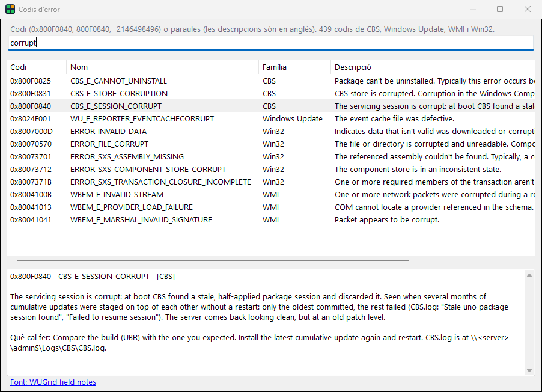
Task: Select CBS_E_SESSION_CORRUPT in the table
Action: (x=116, y=106)
